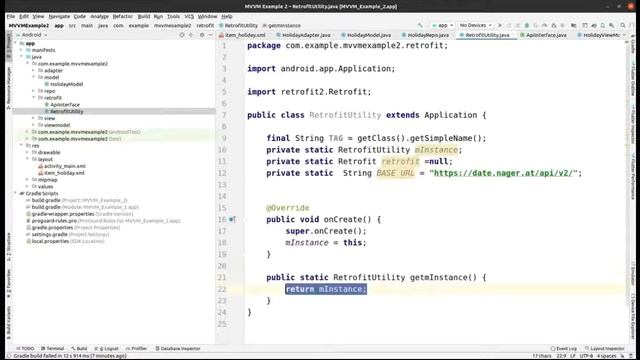The image size is (640, 360).
Task: Click the retrofit breadcrumb segment
Action: coord(205,25)
